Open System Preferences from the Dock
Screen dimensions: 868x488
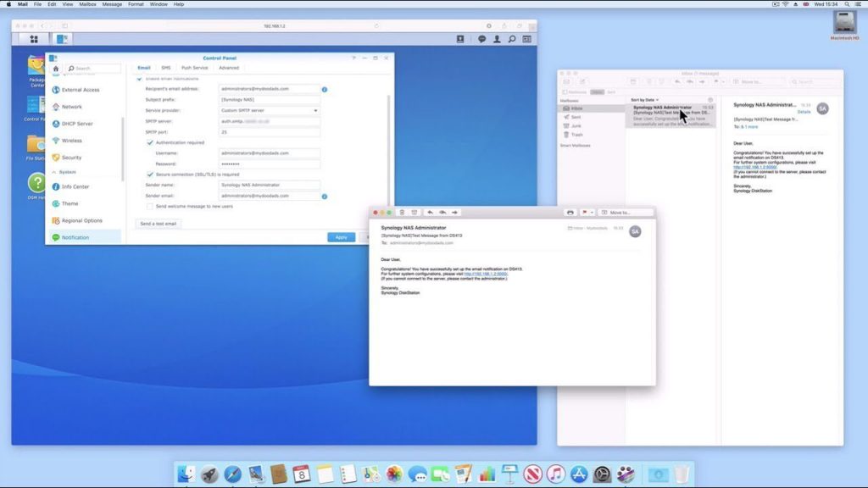click(603, 474)
